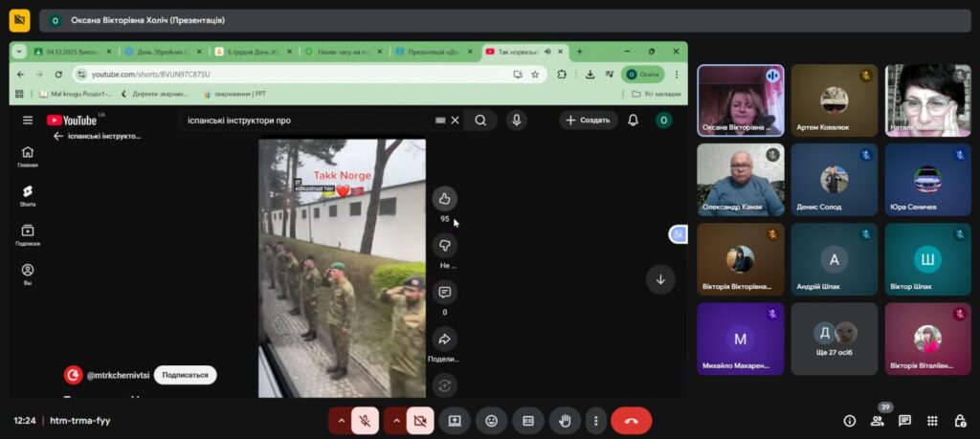Raise hand in the meeting
The width and height of the screenshot is (980, 439).
[x=565, y=421]
